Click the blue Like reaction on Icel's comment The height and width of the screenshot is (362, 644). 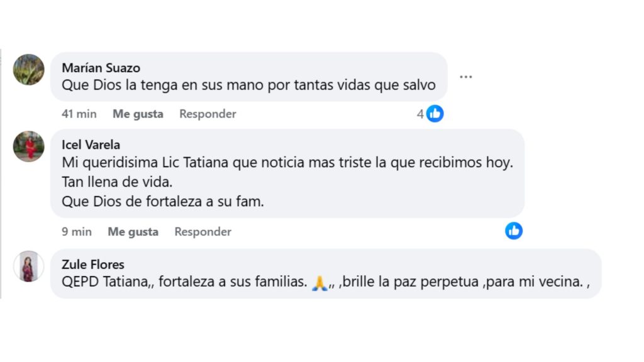click(x=514, y=231)
